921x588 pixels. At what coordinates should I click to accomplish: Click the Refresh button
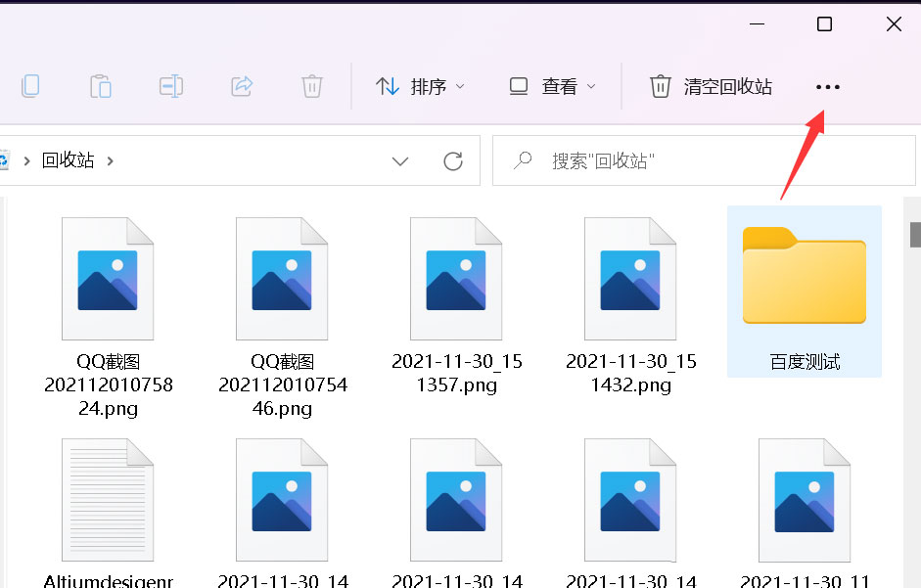453,161
